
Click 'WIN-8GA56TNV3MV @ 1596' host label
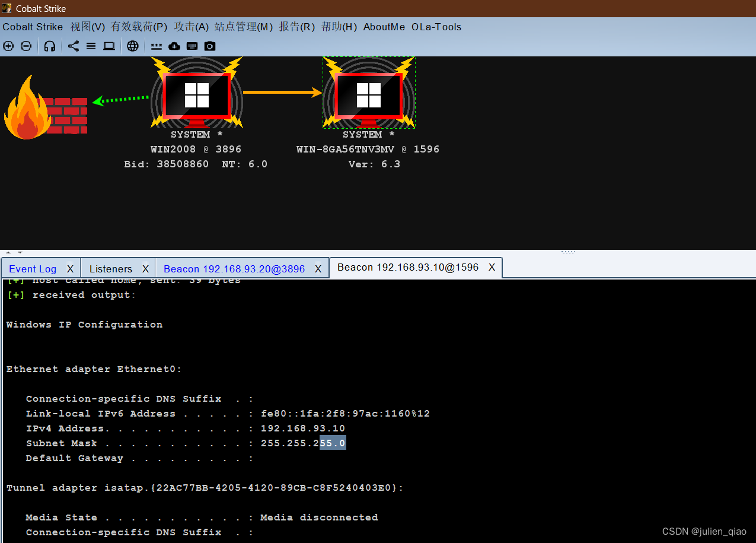pyautogui.click(x=368, y=150)
